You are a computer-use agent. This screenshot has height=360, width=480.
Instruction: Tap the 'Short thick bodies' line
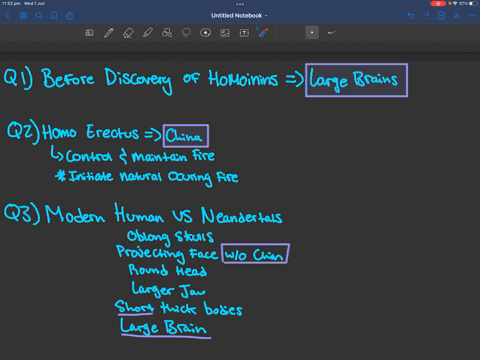coord(178,308)
